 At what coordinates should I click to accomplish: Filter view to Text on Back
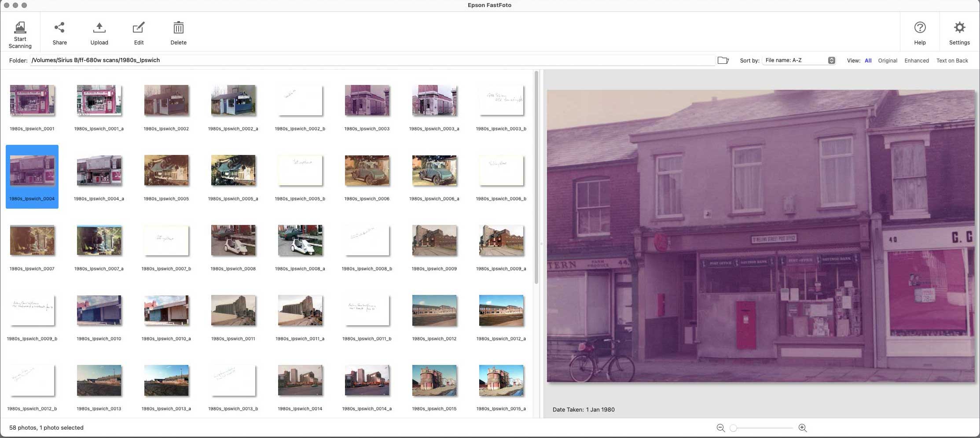click(952, 61)
